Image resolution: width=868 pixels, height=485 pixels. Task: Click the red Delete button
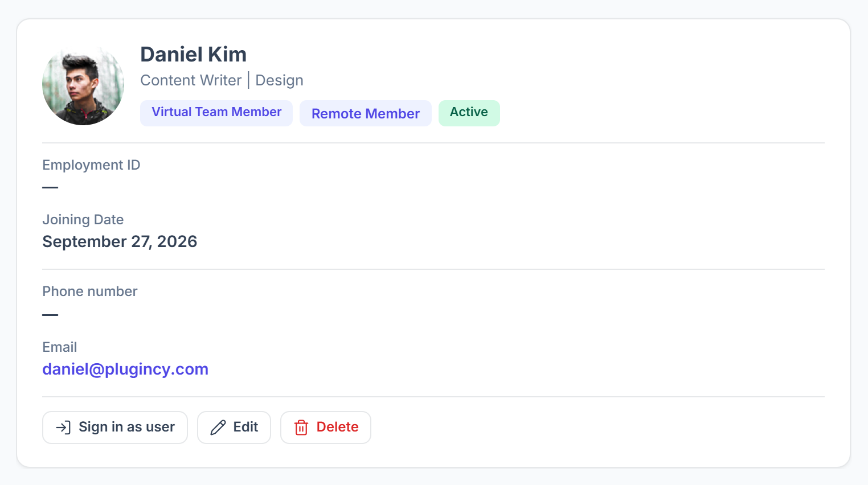coord(326,428)
